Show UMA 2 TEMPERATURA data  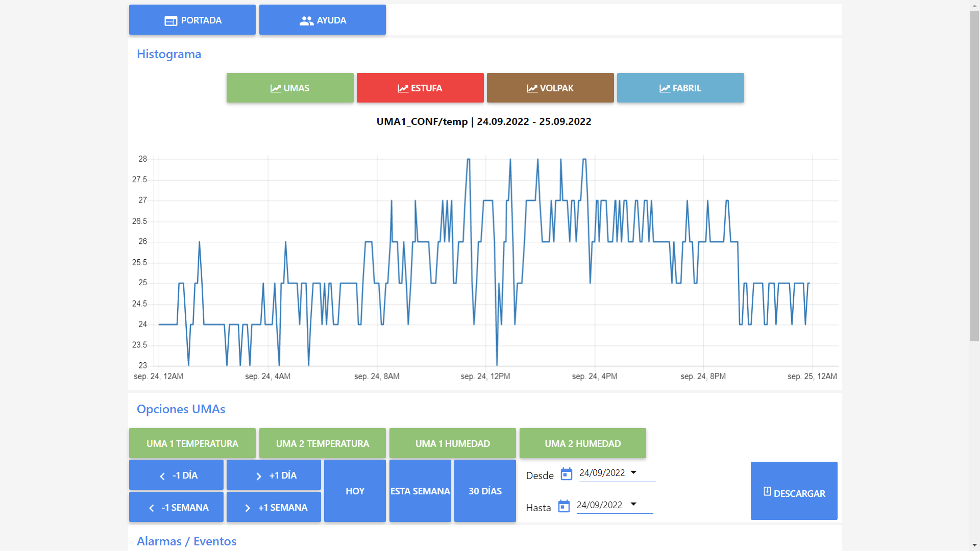323,443
